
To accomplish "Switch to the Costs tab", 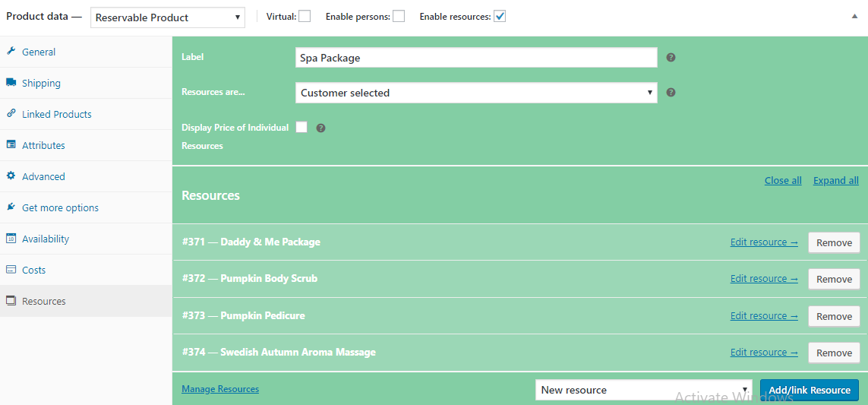I will click(34, 270).
